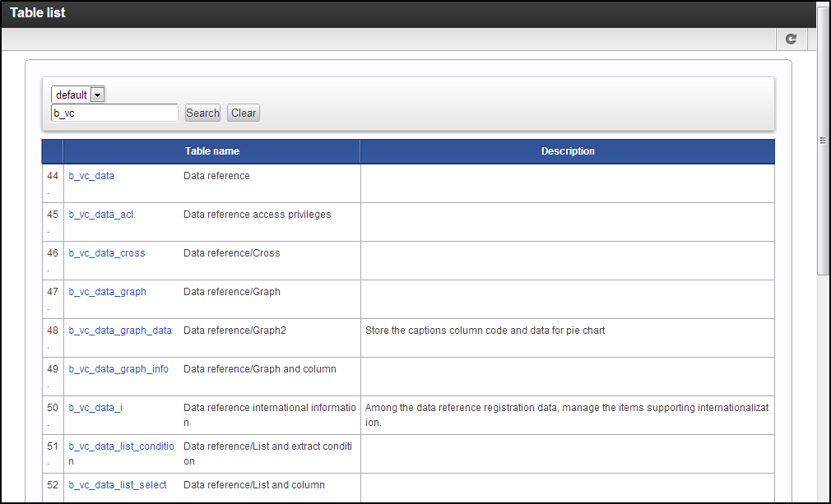Open the b_vc_data_acl table link

coord(100,215)
